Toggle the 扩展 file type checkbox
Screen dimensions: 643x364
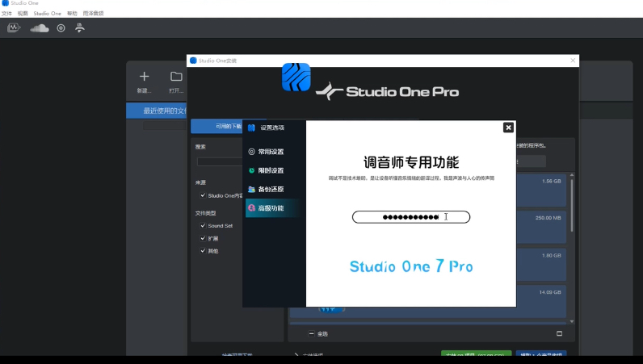click(203, 239)
